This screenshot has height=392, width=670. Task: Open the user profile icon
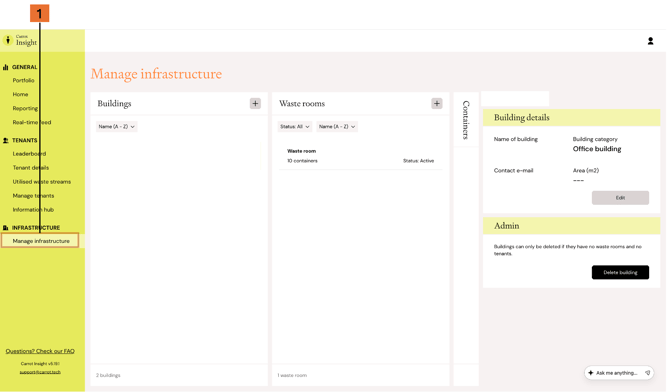click(x=650, y=41)
